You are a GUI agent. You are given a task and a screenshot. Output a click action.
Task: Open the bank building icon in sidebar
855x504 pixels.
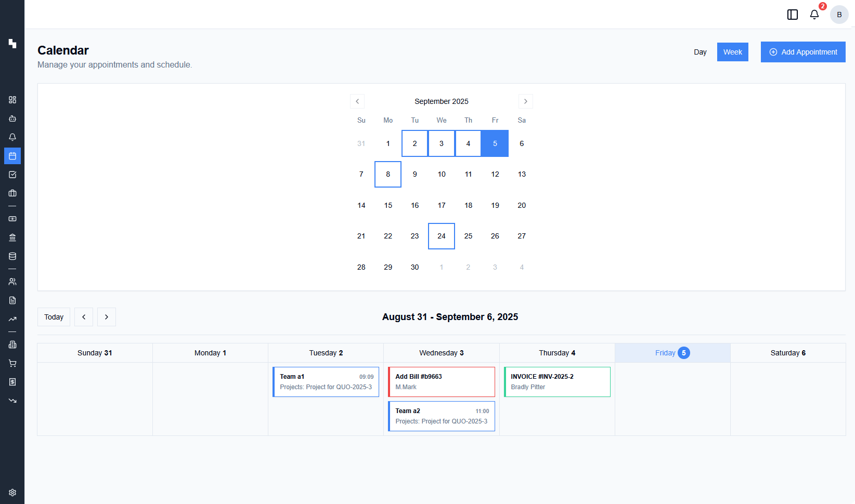pos(12,237)
